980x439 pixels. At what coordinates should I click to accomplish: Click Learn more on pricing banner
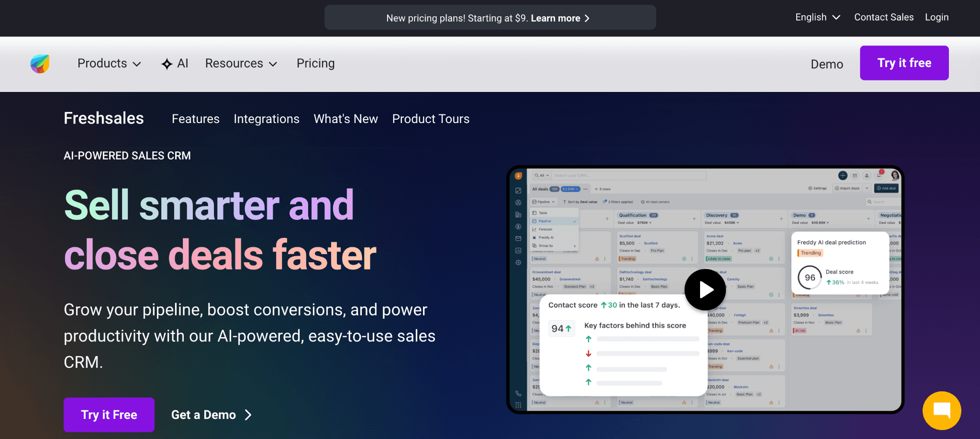click(x=556, y=18)
